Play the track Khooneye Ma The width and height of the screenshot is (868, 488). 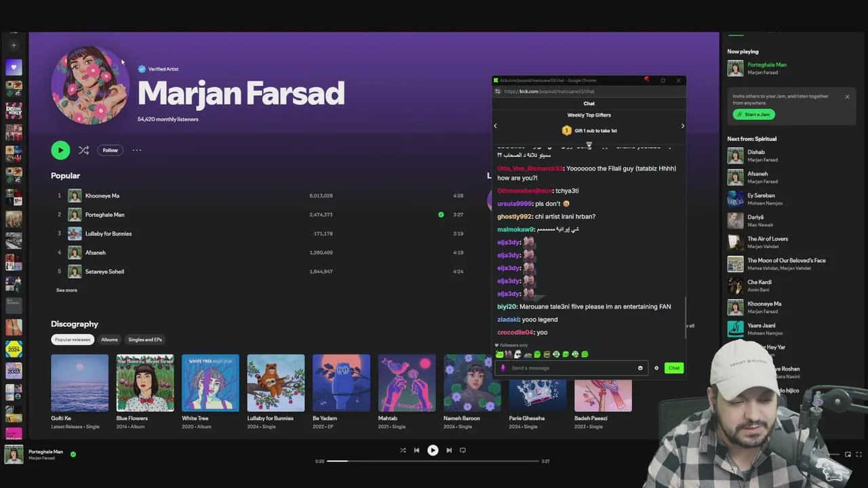point(102,196)
